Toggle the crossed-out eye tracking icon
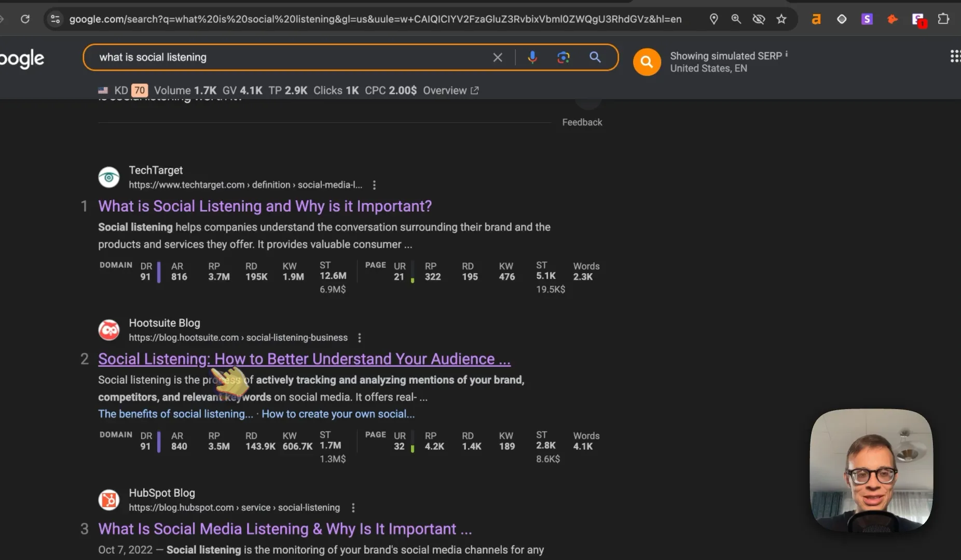Viewport: 961px width, 560px height. [x=759, y=19]
